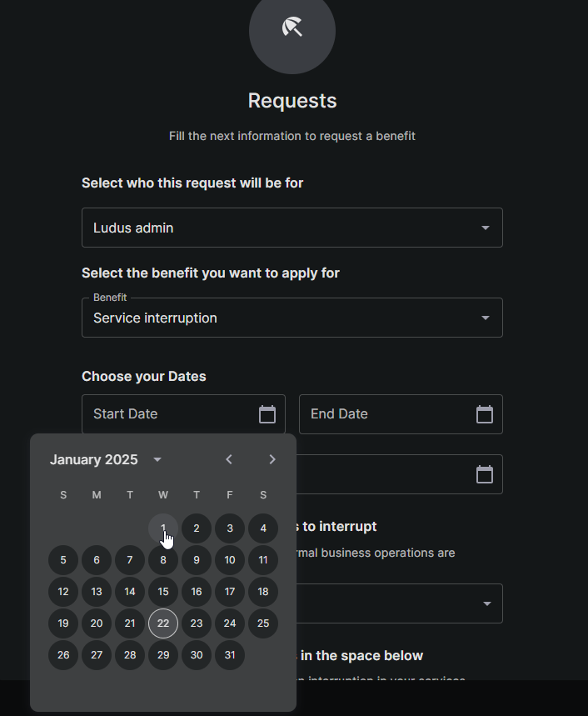
Task: Go to next month in calendar
Action: (272, 459)
